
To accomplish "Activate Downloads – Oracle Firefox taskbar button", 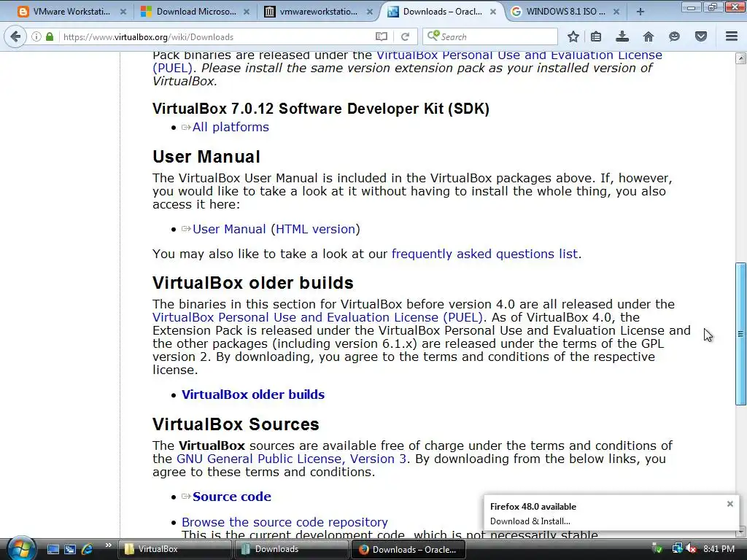I will click(x=409, y=550).
